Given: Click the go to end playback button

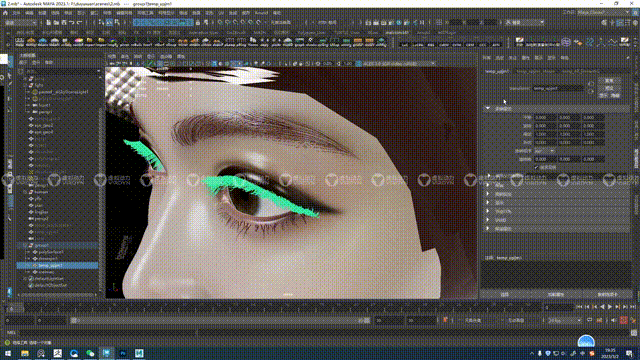Looking at the screenshot, I should pyautogui.click(x=633, y=307).
